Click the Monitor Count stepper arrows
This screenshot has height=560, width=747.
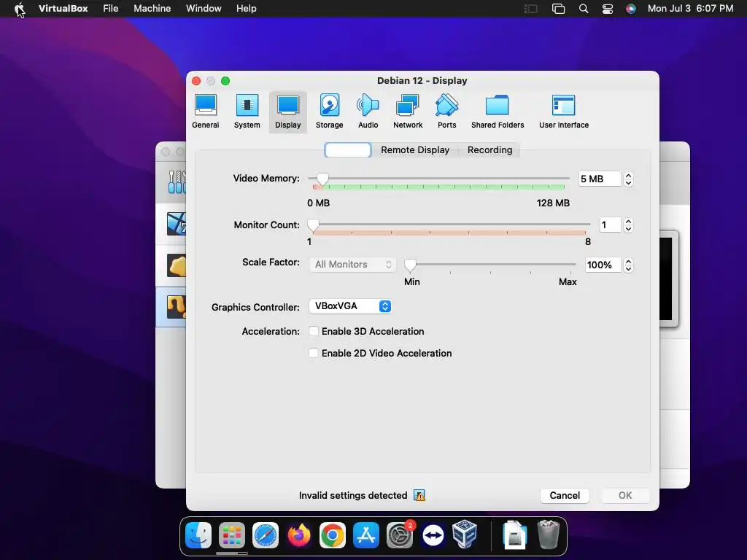(628, 225)
